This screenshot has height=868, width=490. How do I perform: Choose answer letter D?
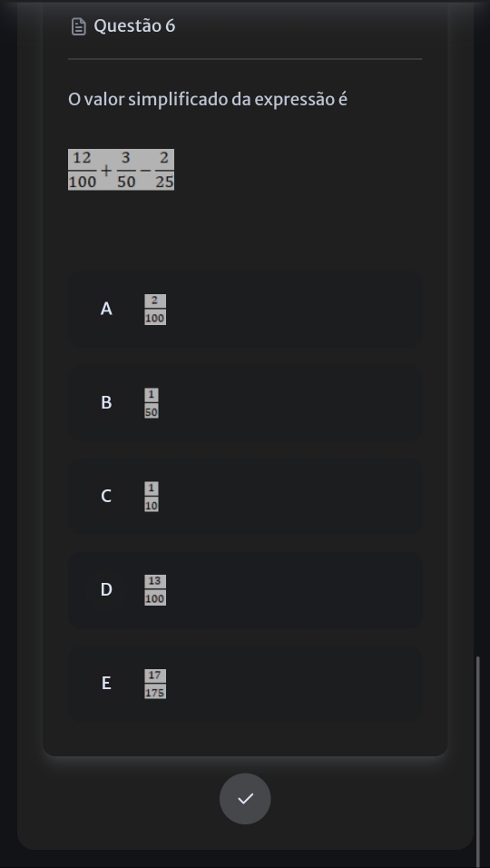tap(106, 589)
